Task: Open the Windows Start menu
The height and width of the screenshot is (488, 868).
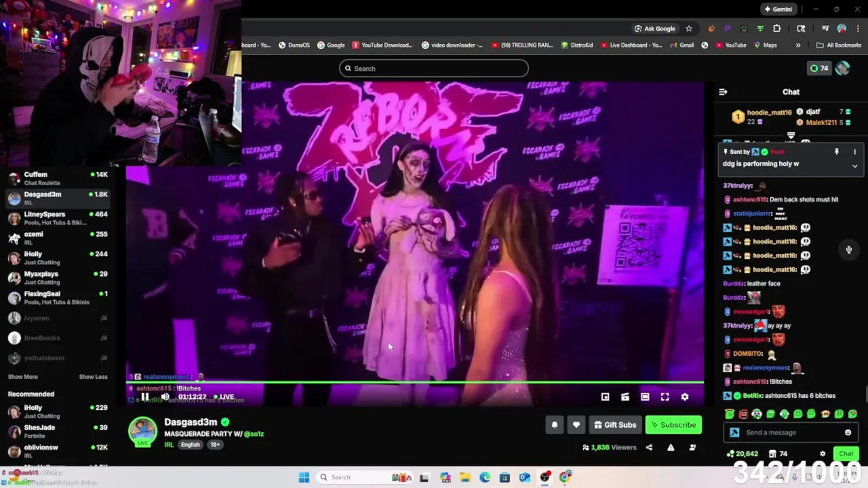Action: point(304,477)
